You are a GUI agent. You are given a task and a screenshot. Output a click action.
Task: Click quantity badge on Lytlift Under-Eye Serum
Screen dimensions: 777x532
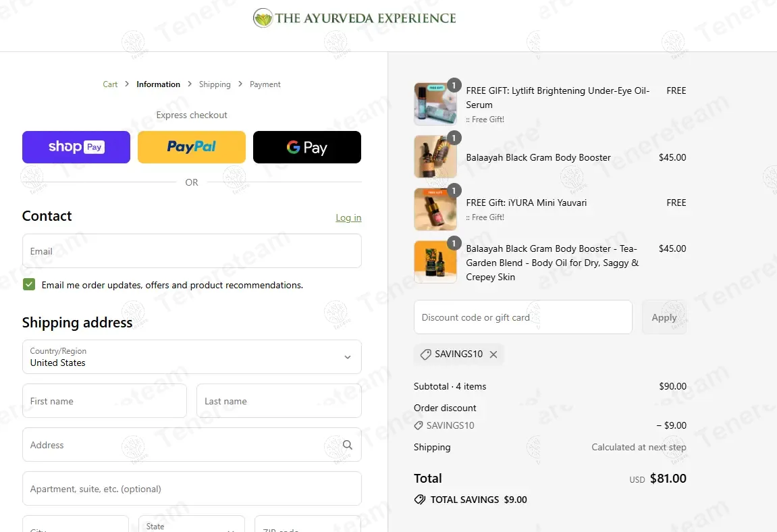454,85
